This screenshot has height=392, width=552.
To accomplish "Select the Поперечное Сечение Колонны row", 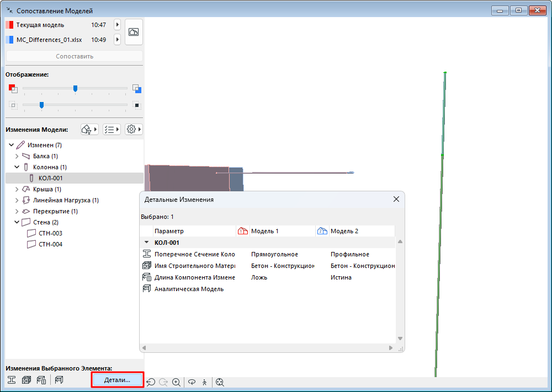I will [268, 254].
